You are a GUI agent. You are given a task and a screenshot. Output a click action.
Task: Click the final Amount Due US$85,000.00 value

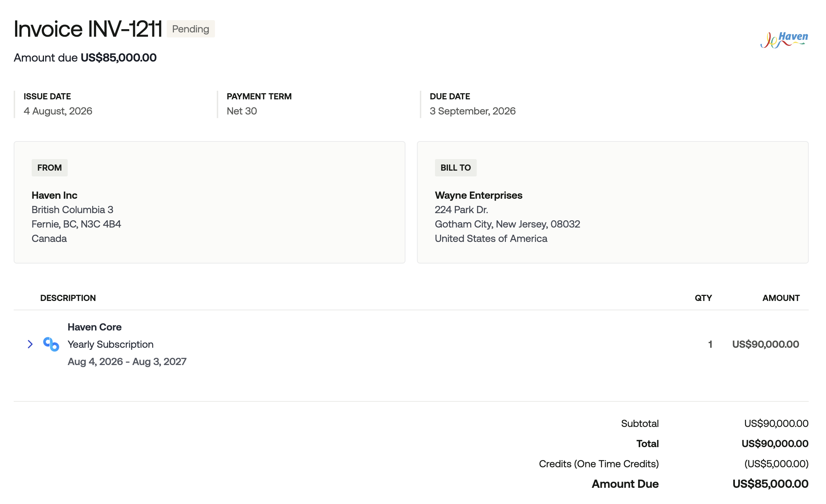[x=771, y=484]
